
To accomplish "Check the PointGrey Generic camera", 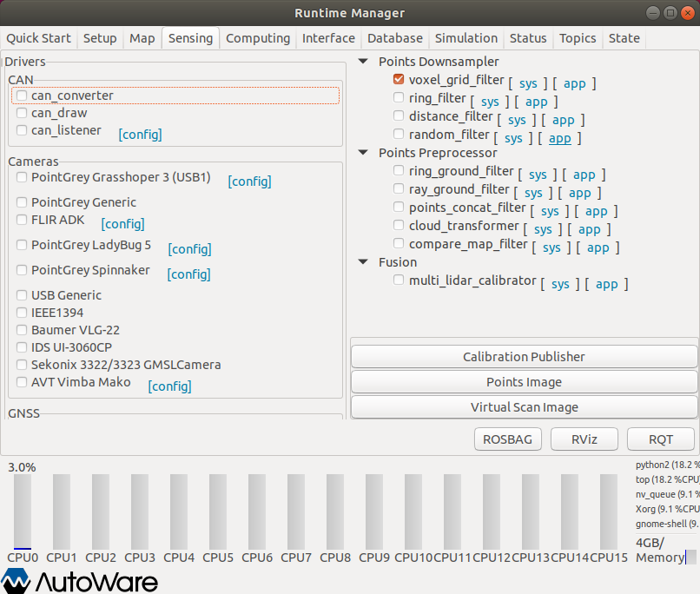I will coord(22,202).
